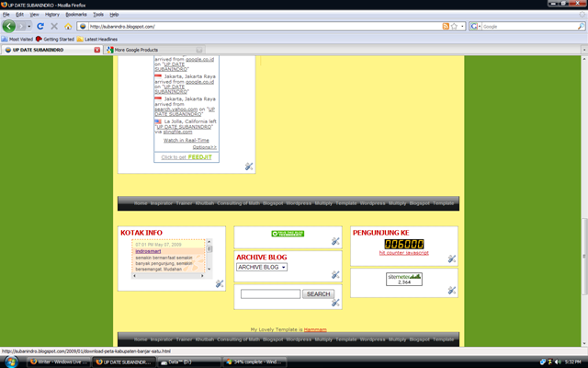Viewport: 588px width, 368px height.
Task: Click the wrench icon beside the sitemeter badge
Action: coord(452,290)
